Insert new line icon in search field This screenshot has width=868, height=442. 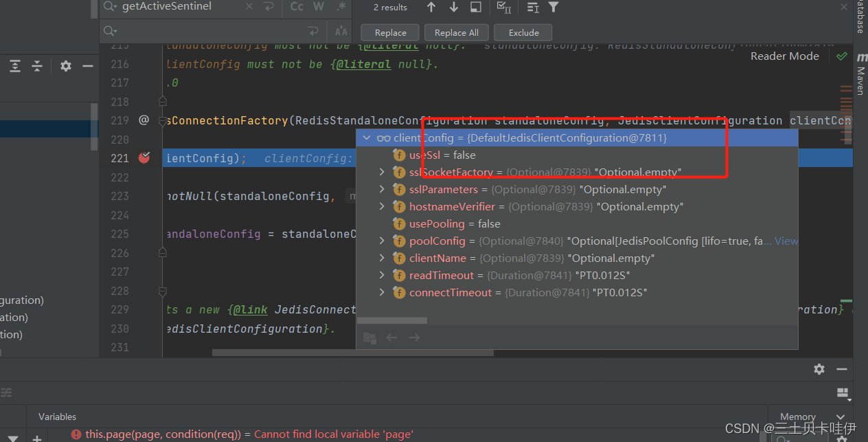pos(269,6)
